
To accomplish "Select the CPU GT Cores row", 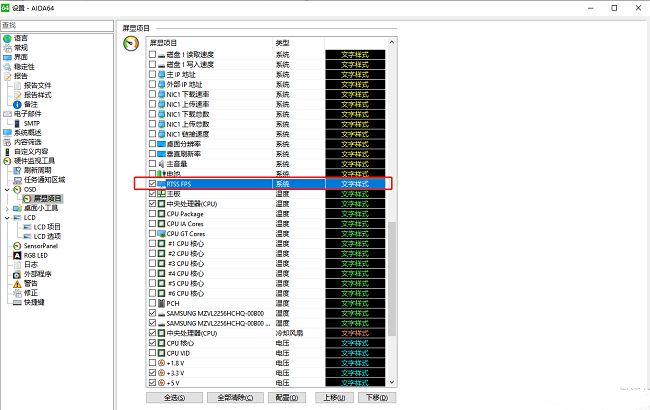I will pos(267,233).
